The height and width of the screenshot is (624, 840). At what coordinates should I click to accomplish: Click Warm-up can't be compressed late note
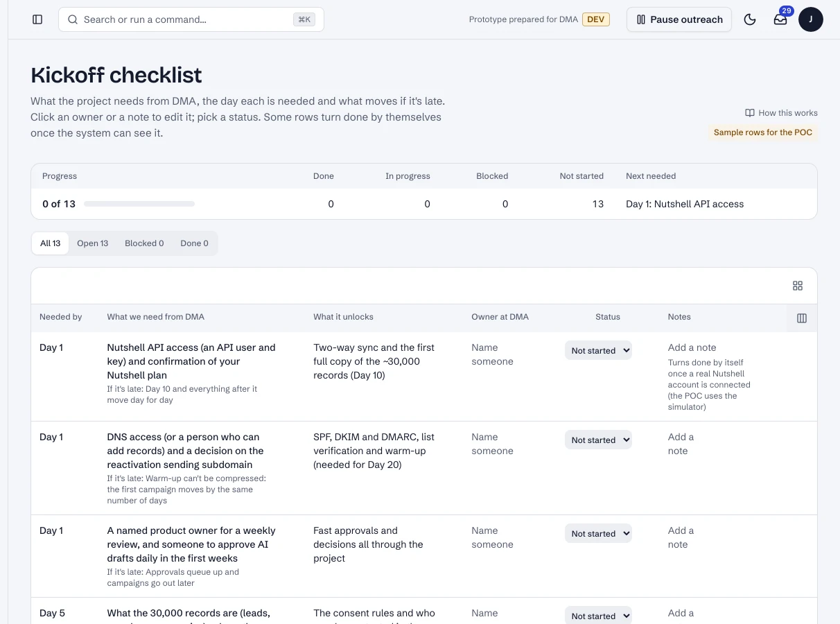(186, 489)
